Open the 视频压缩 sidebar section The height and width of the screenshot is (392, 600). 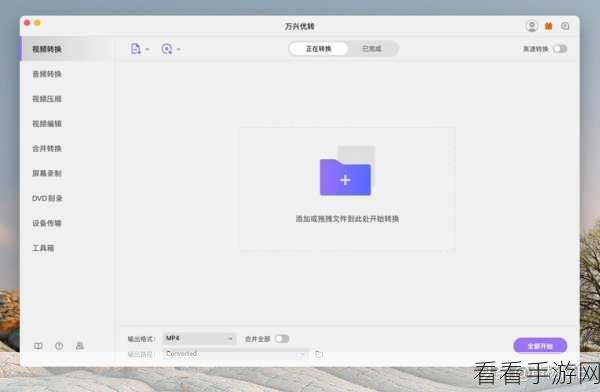(x=47, y=99)
